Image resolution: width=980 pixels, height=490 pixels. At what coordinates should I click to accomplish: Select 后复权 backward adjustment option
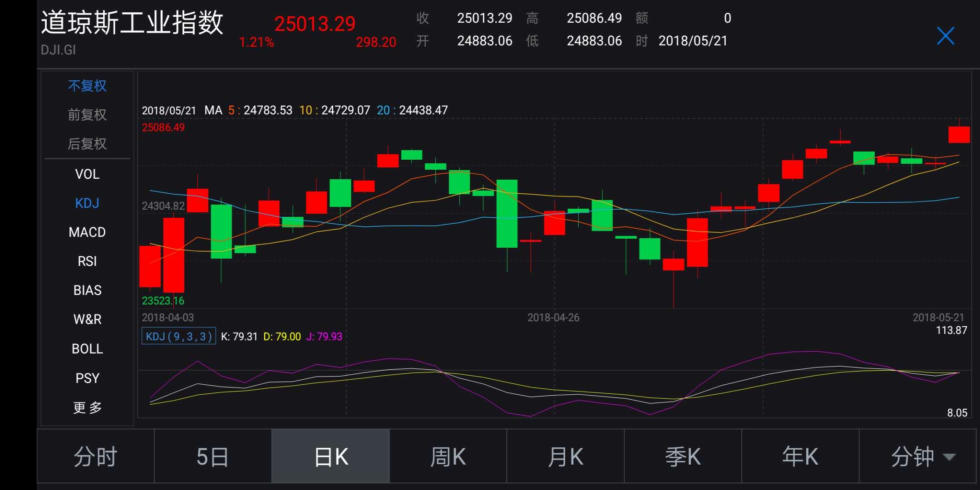pyautogui.click(x=87, y=144)
